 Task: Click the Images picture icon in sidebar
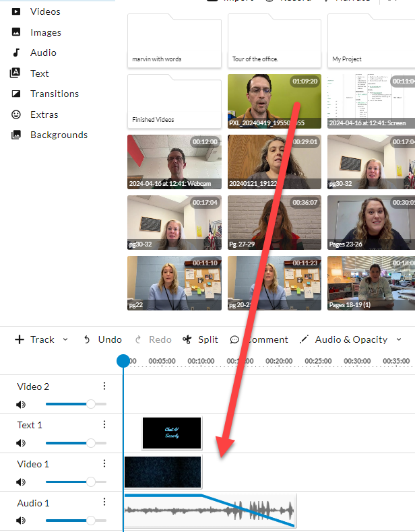point(16,32)
